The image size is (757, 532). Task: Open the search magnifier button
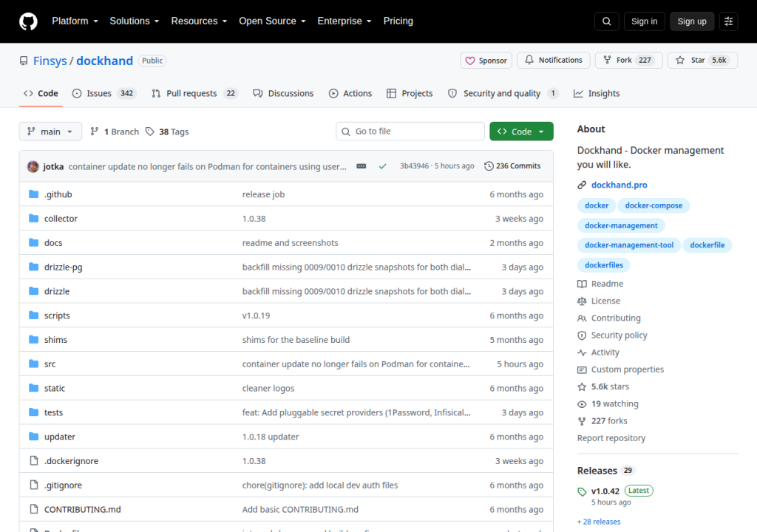[606, 21]
